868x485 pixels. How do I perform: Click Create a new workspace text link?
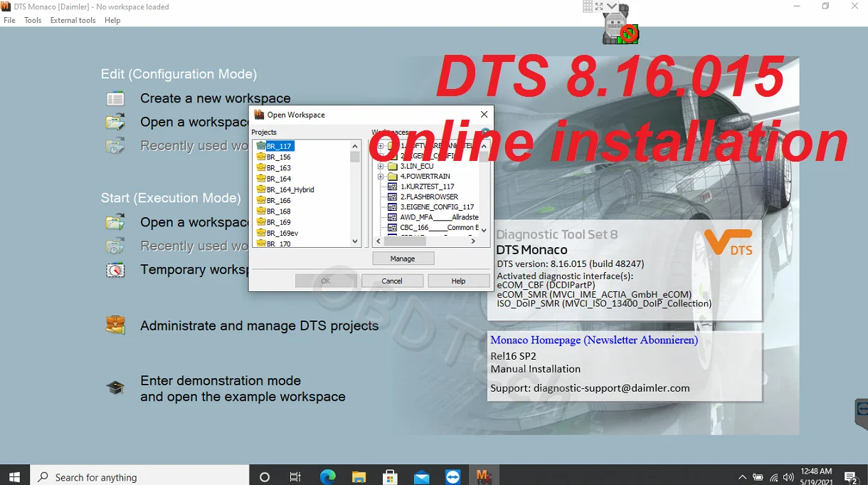pos(216,98)
